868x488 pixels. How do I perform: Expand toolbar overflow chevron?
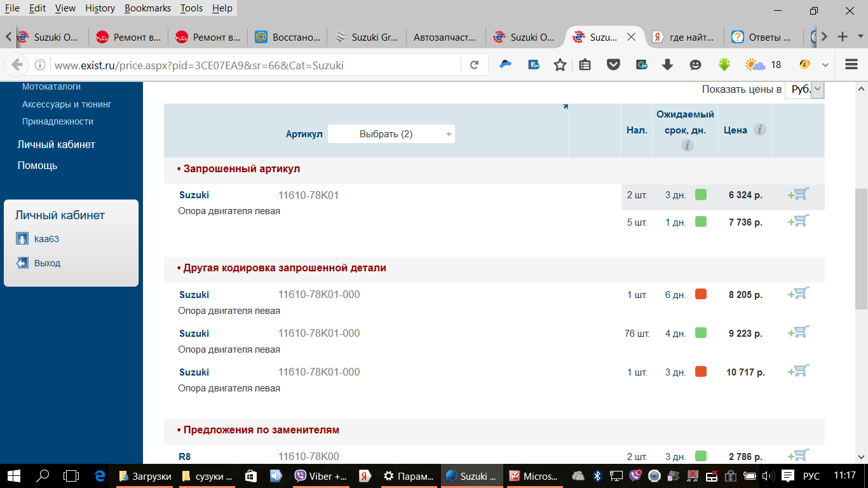click(x=826, y=65)
